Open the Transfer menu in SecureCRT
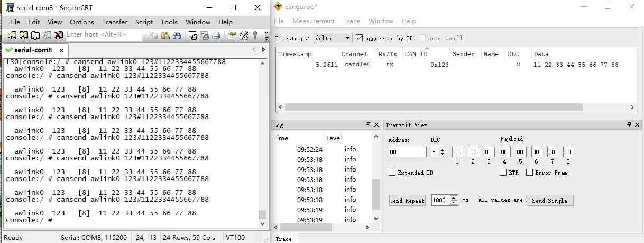The height and width of the screenshot is (243, 644). coord(115,22)
